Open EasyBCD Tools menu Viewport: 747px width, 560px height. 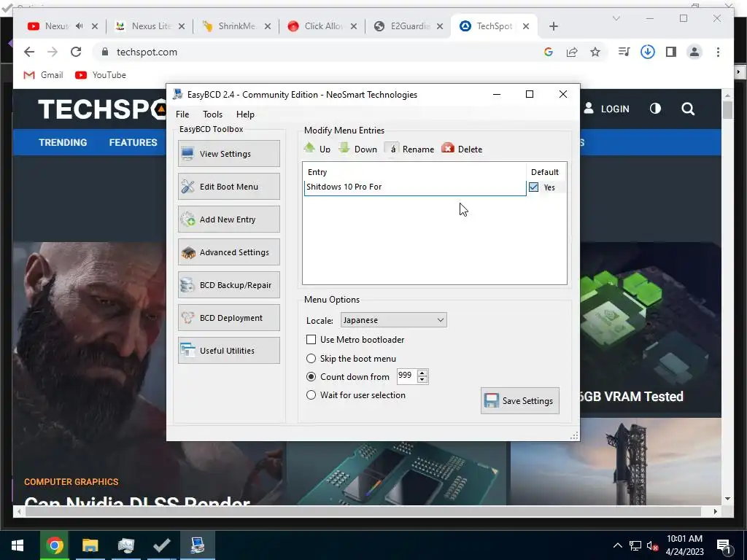tap(212, 114)
